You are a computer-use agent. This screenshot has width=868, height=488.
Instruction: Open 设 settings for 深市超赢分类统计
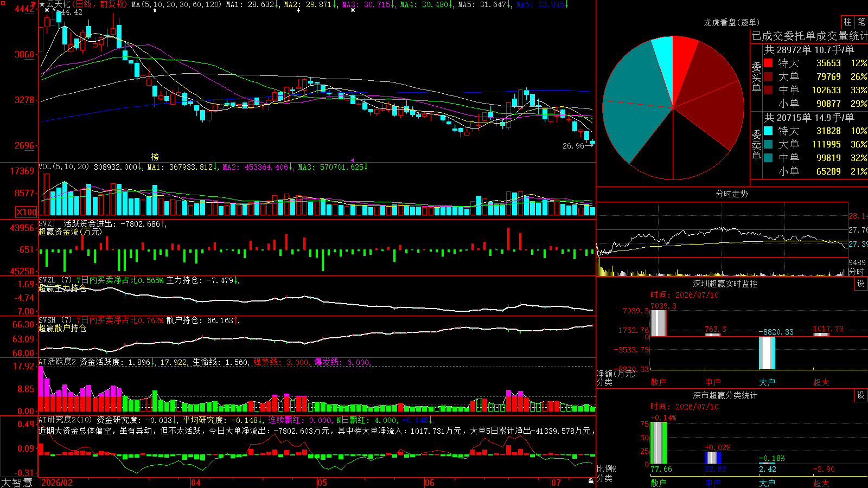pyautogui.click(x=861, y=395)
